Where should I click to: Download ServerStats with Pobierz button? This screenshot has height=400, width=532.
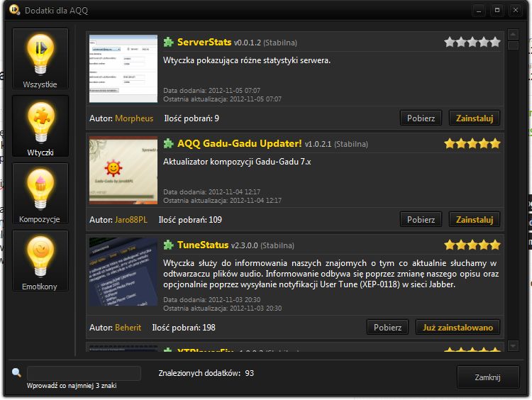[x=421, y=118]
